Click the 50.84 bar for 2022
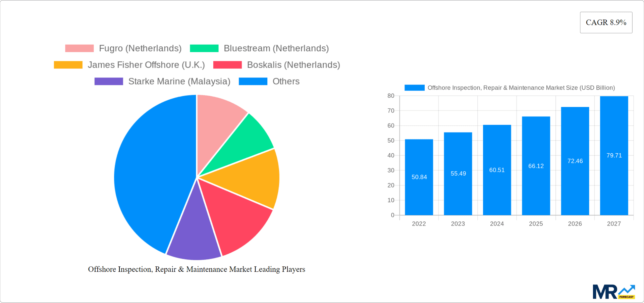Viewport: 644px width, 303px height. click(x=419, y=177)
